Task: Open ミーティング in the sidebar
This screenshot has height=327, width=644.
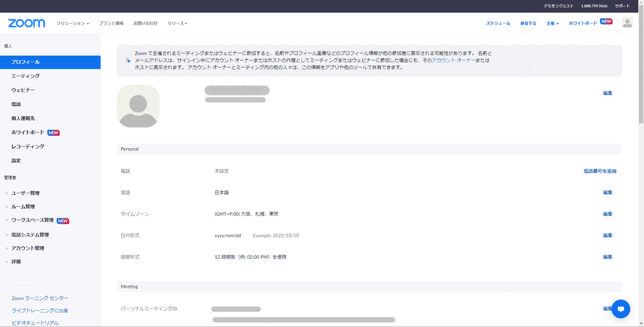Action: pos(25,76)
